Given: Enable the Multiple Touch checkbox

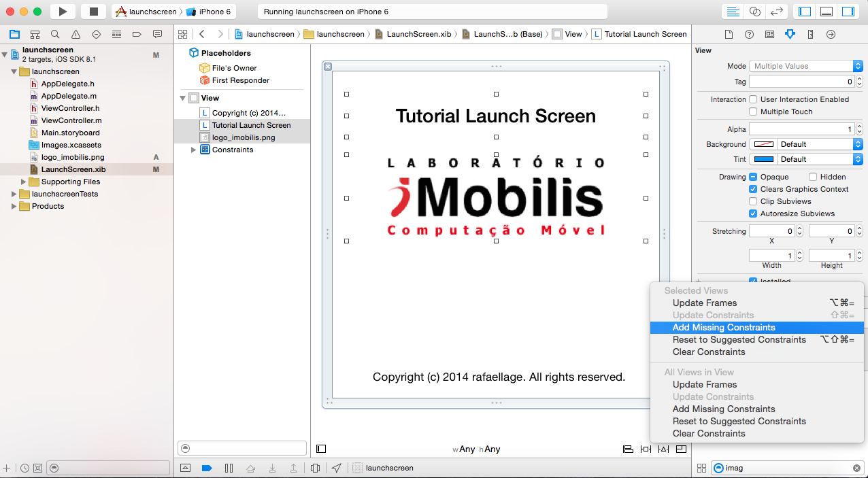Looking at the screenshot, I should point(753,112).
